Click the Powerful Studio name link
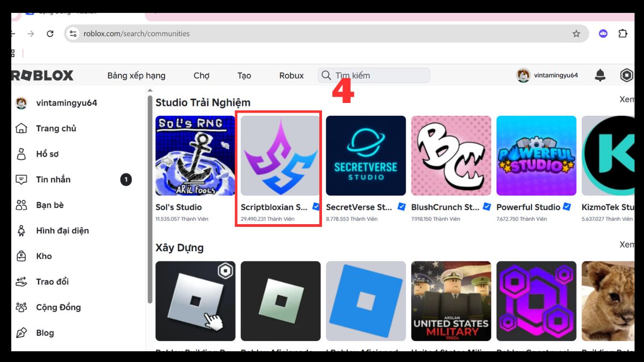 click(529, 207)
